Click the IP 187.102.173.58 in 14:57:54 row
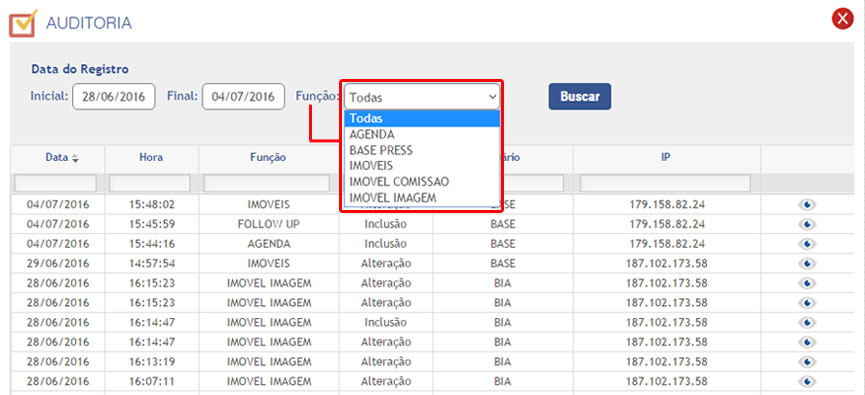The width and height of the screenshot is (865, 395). coord(667,263)
